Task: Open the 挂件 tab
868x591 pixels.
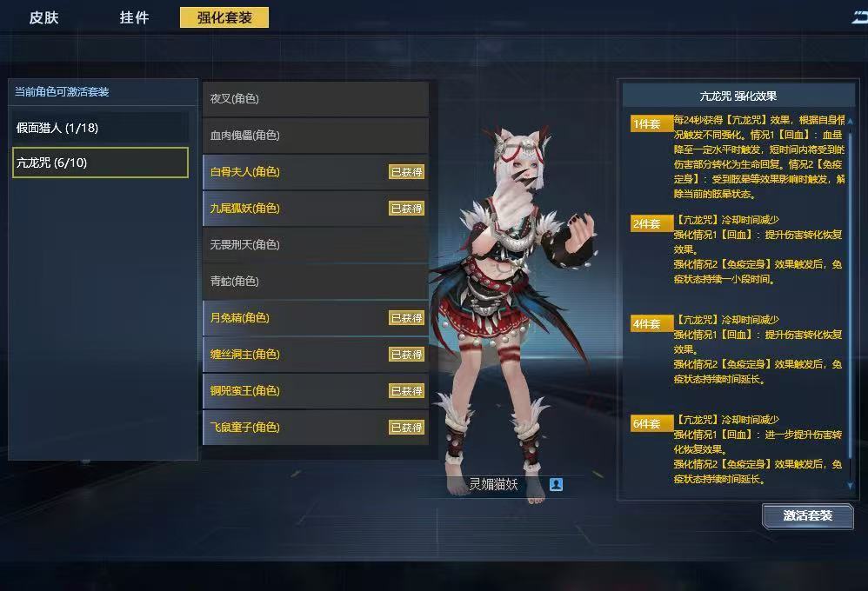Action: 134,17
